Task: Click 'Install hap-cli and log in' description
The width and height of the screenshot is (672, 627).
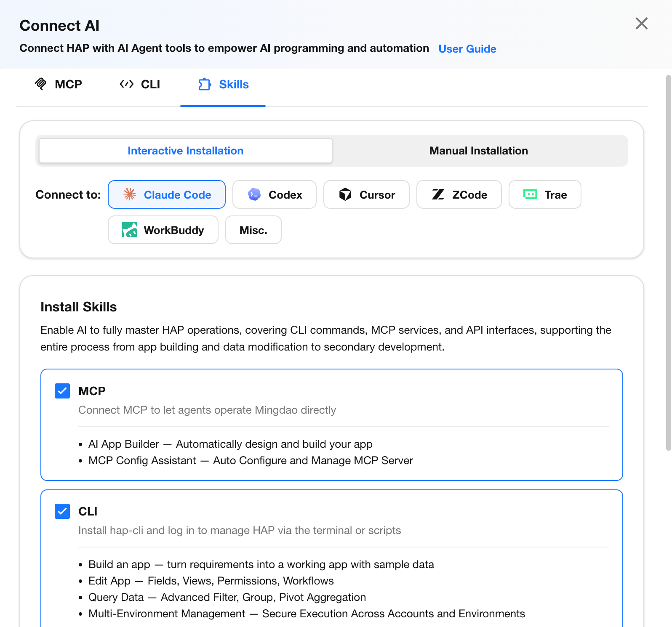Action: (x=240, y=530)
